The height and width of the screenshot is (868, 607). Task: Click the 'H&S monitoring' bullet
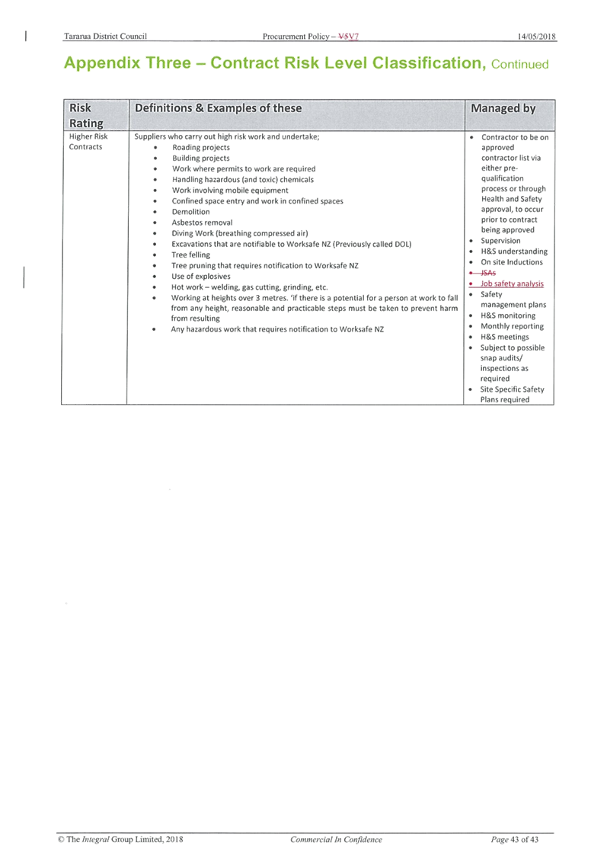(508, 315)
